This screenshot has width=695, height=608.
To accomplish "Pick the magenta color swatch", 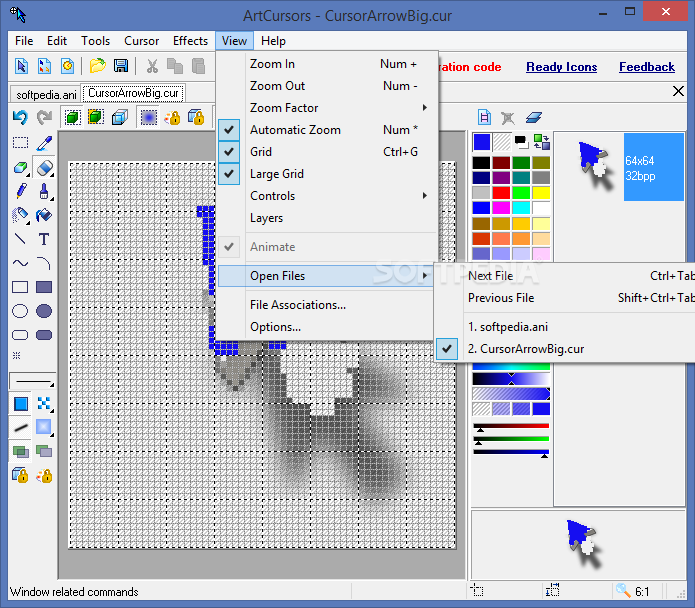I will 501,208.
